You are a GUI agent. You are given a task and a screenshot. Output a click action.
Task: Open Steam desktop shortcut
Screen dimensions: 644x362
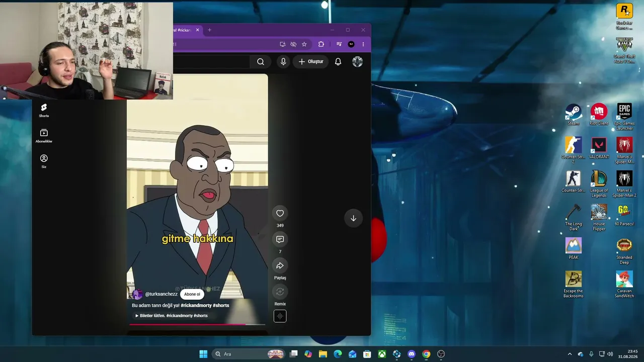(x=573, y=115)
